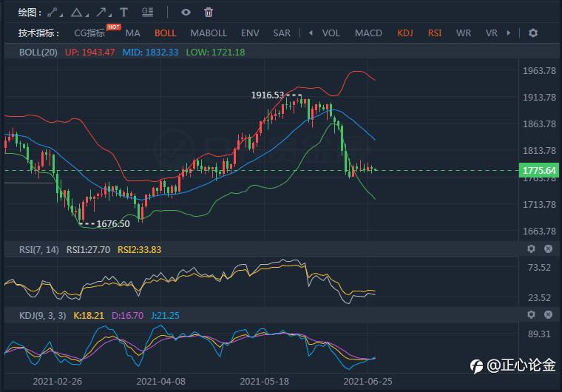Open the Fibonacci retracement tool
The height and width of the screenshot is (392, 562).
(x=148, y=12)
